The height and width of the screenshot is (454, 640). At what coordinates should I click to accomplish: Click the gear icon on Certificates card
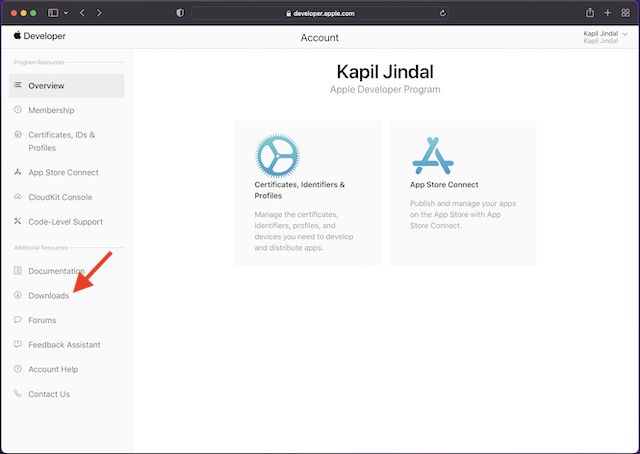point(278,156)
